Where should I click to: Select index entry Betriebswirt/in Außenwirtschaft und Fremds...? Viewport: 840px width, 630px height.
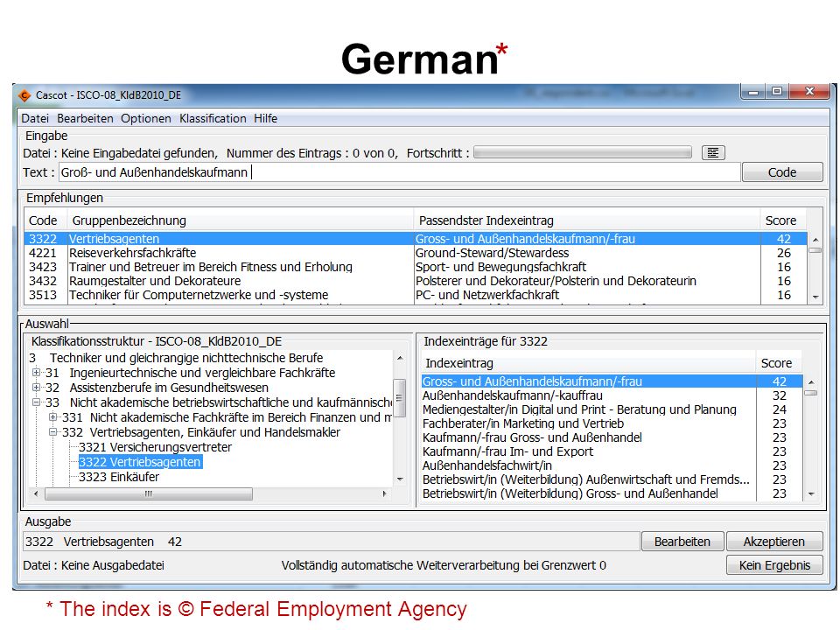click(612, 479)
